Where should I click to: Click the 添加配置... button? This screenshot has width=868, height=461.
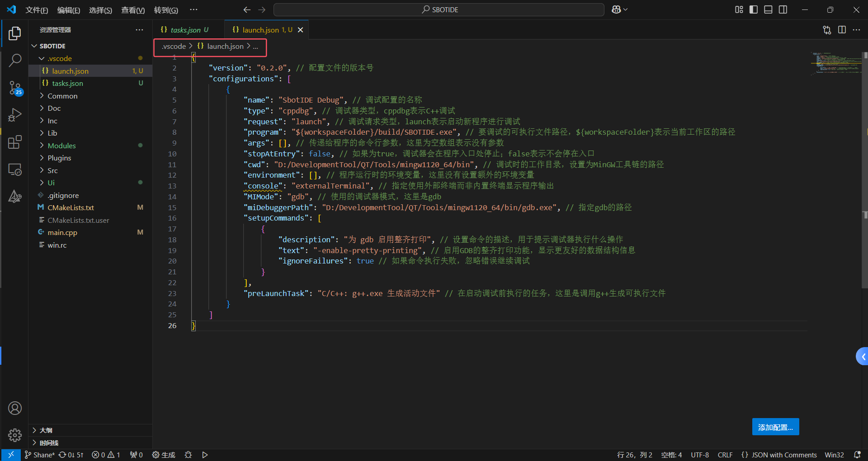tap(775, 427)
